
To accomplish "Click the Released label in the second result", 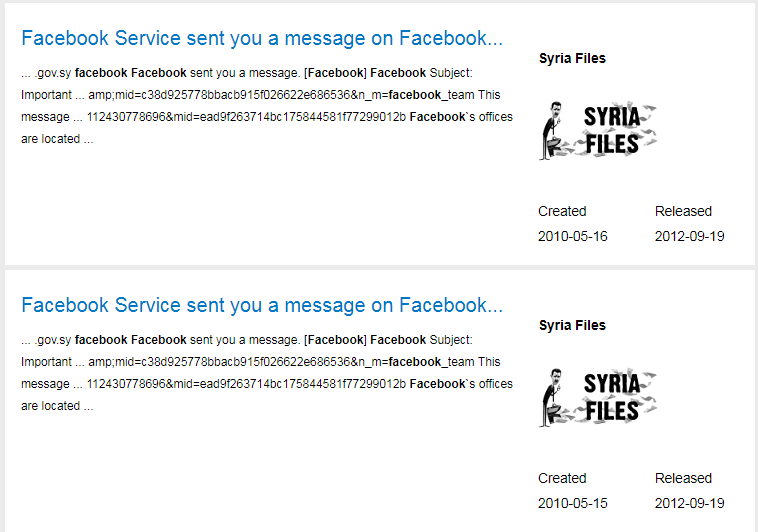I will point(683,478).
